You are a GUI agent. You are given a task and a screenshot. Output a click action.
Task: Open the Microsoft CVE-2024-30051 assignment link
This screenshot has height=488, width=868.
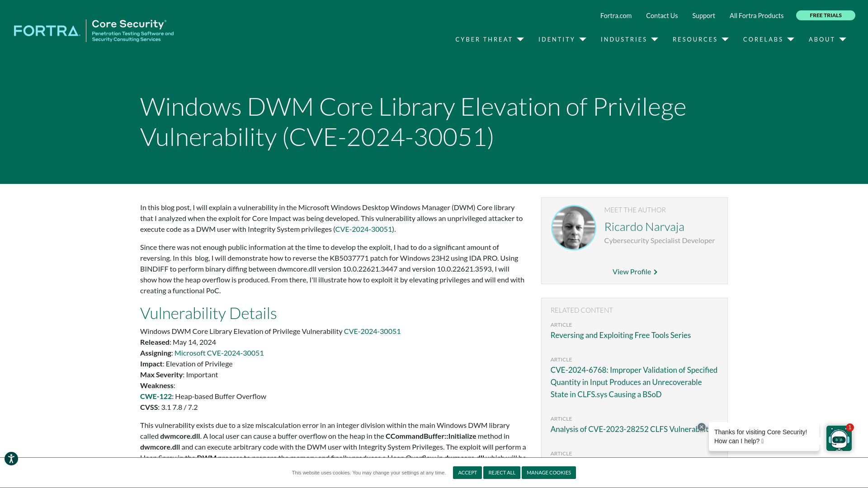tap(219, 353)
